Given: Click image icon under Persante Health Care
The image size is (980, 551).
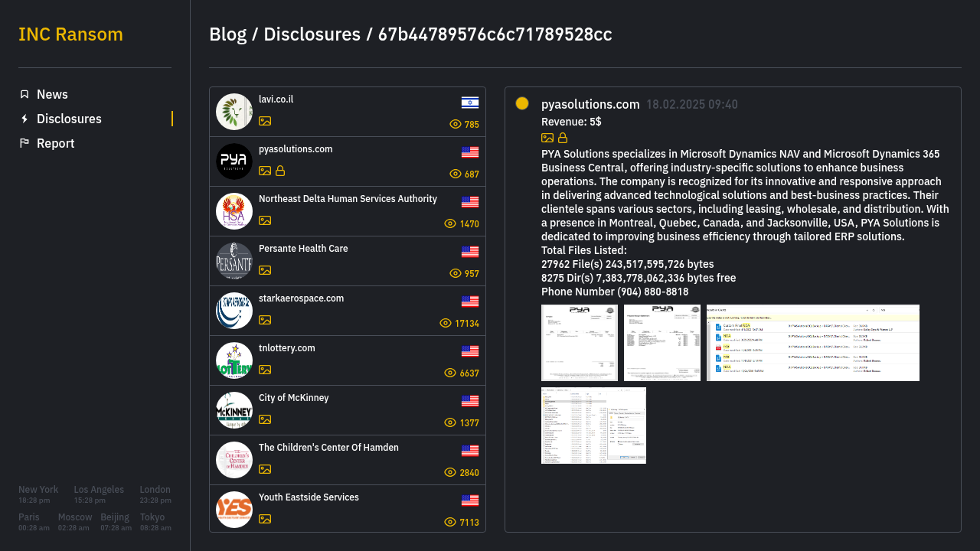Looking at the screenshot, I should point(265,270).
